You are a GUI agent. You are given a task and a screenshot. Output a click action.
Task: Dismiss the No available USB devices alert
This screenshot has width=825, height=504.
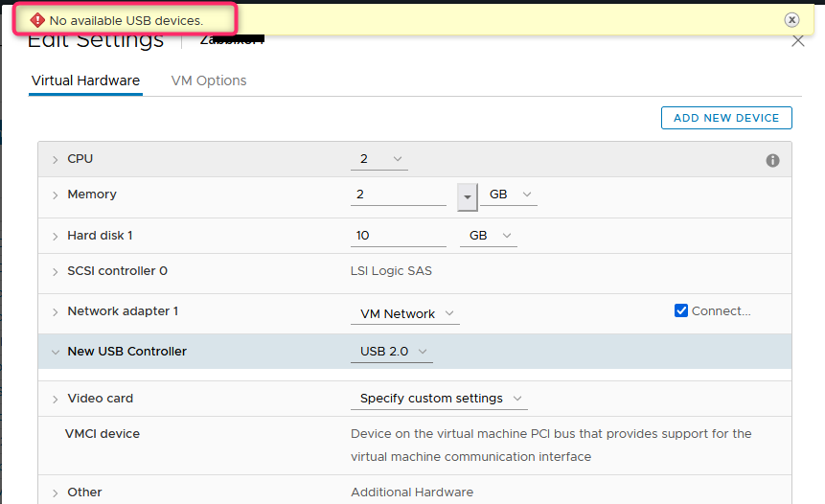point(791,19)
